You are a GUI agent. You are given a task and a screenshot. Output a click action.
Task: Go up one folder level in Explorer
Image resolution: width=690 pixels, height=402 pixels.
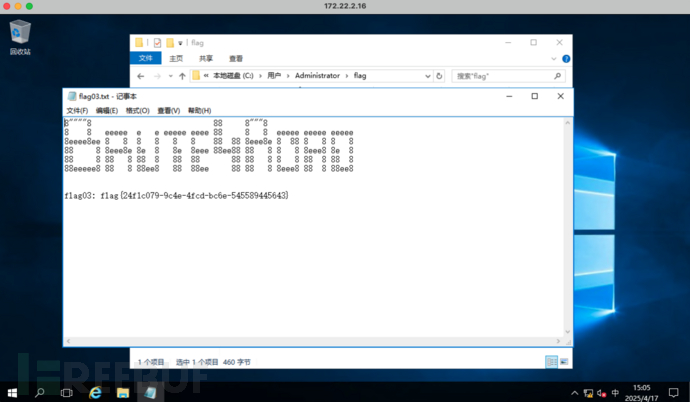point(182,76)
